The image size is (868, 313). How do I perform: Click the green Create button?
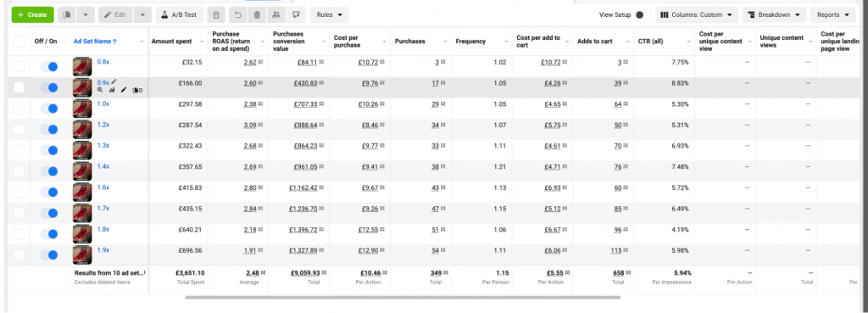tap(33, 15)
